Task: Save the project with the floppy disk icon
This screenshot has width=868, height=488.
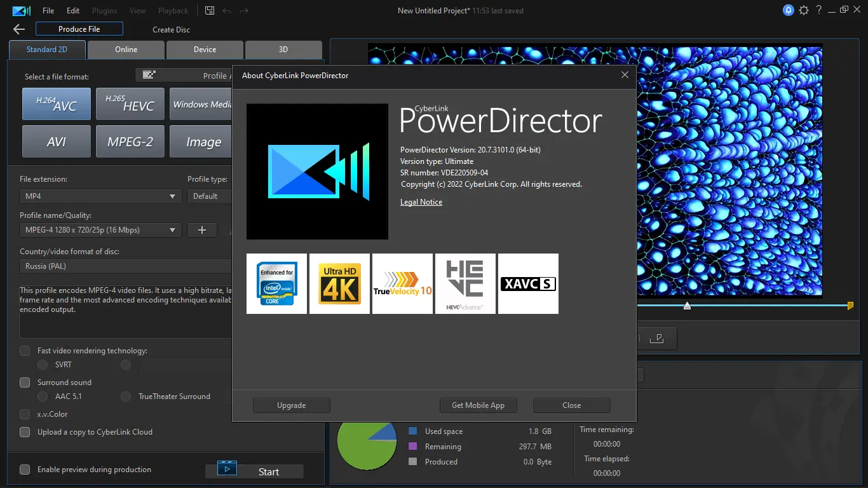Action: click(210, 11)
